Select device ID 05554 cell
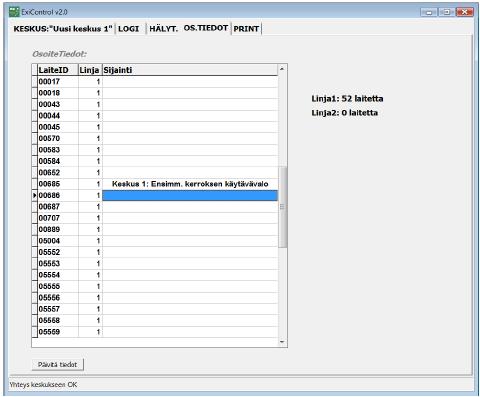Viewport: 480px width, 397px height. tap(58, 275)
